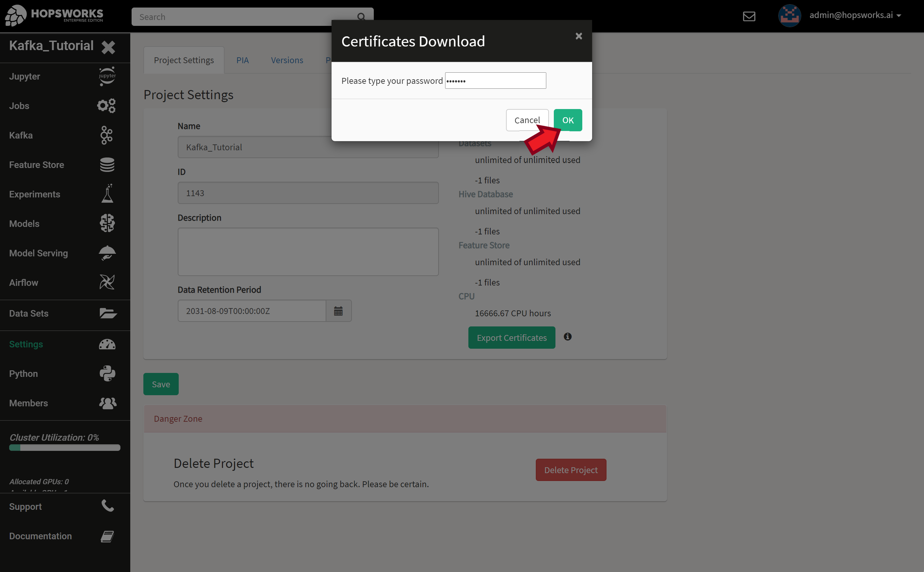
Task: Click the Cluster Utilization progress bar
Action: (64, 448)
